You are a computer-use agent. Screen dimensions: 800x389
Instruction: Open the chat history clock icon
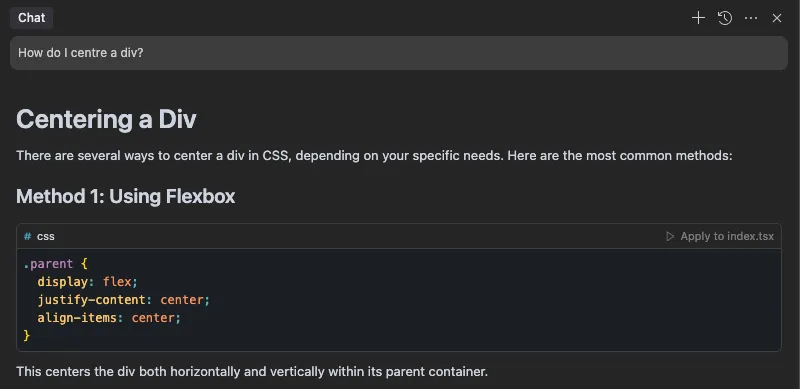(x=724, y=18)
